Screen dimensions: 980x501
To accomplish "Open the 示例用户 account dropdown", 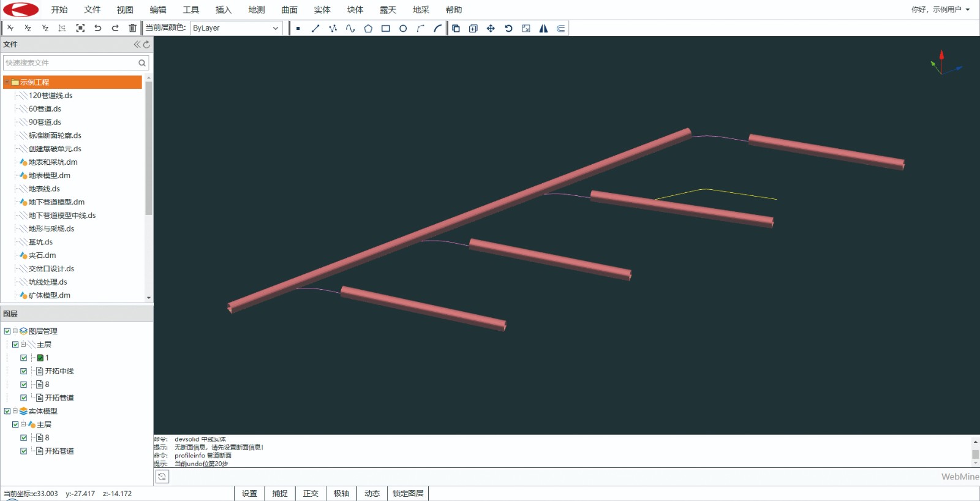I will [940, 10].
